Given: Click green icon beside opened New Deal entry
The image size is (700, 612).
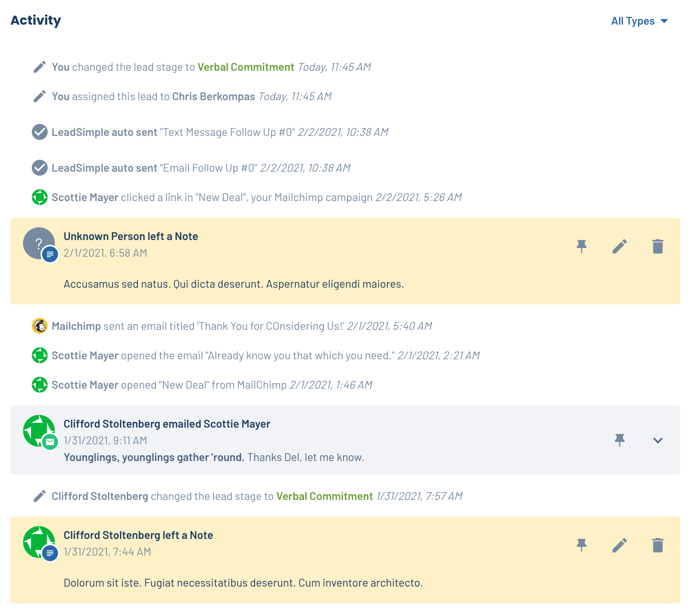Looking at the screenshot, I should [40, 385].
